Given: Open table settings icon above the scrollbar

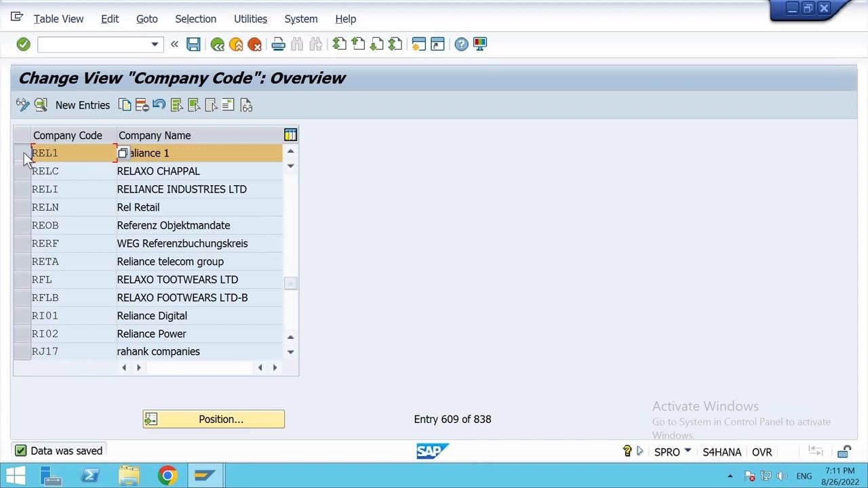Looking at the screenshot, I should (x=290, y=135).
